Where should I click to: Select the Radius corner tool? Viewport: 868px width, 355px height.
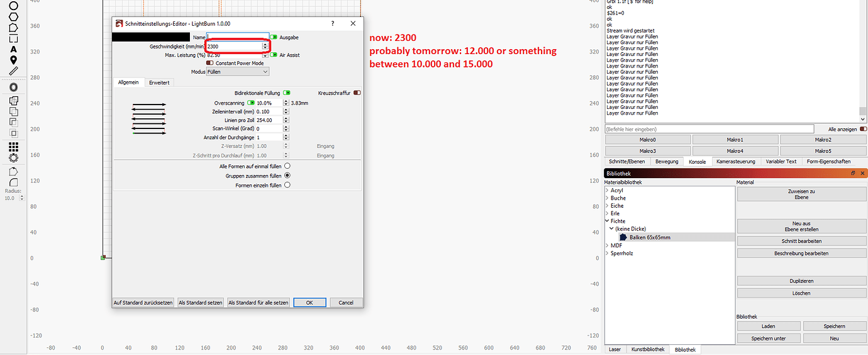pos(13,183)
